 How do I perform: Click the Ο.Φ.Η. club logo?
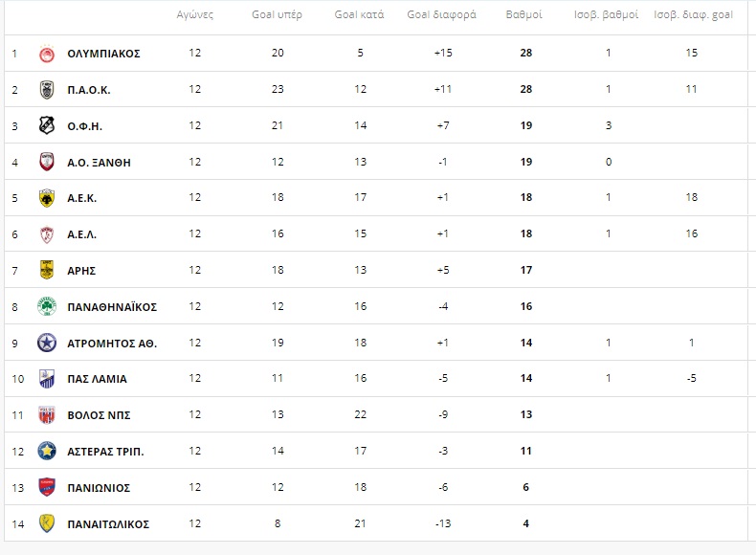pyautogui.click(x=47, y=126)
